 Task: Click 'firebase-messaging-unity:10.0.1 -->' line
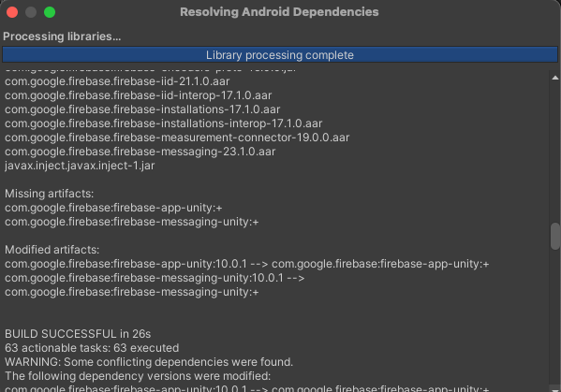(155, 278)
